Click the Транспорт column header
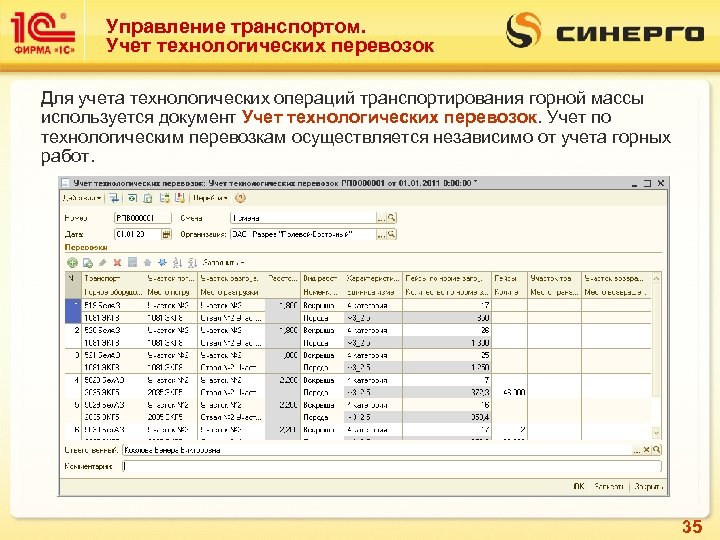The height and width of the screenshot is (540, 720). point(113,278)
